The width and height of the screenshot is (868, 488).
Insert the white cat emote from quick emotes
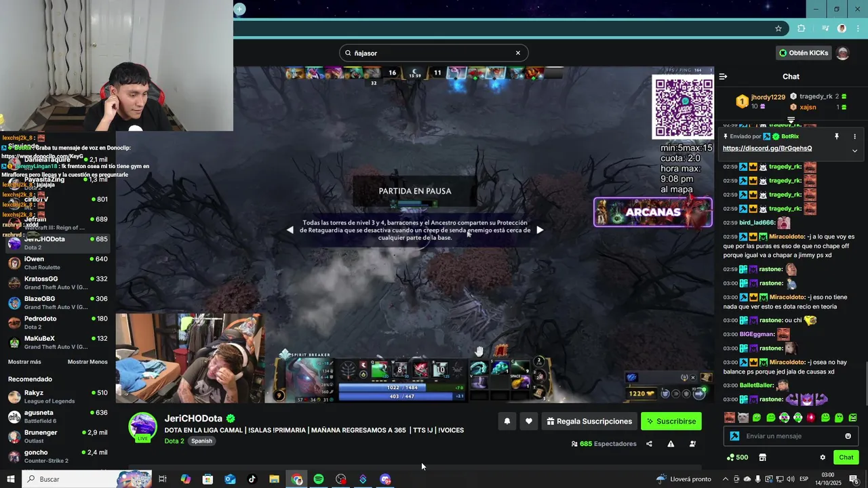coord(743,418)
